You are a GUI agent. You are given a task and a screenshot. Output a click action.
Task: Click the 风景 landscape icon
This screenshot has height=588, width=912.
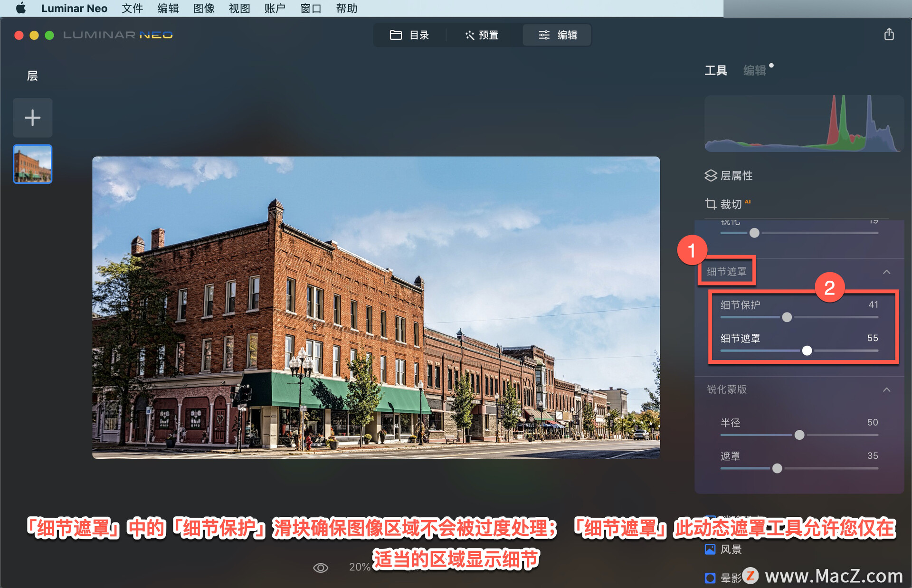point(710,550)
